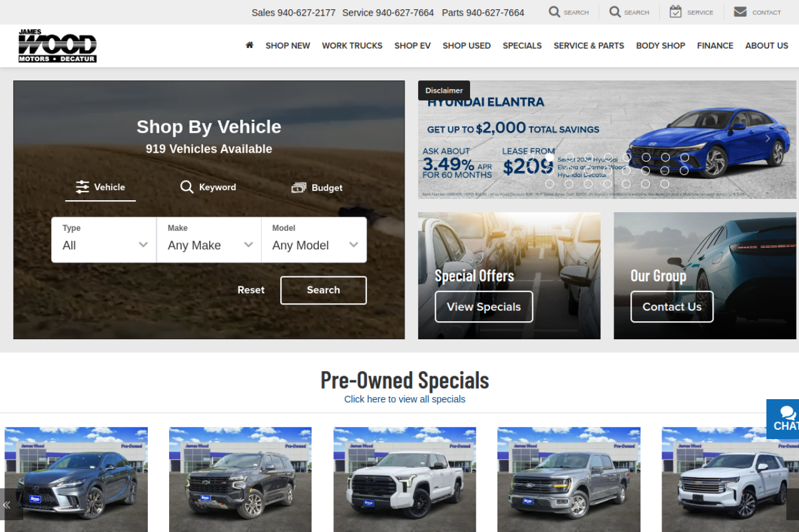Click the View Specials button
This screenshot has width=799, height=532.
[484, 307]
